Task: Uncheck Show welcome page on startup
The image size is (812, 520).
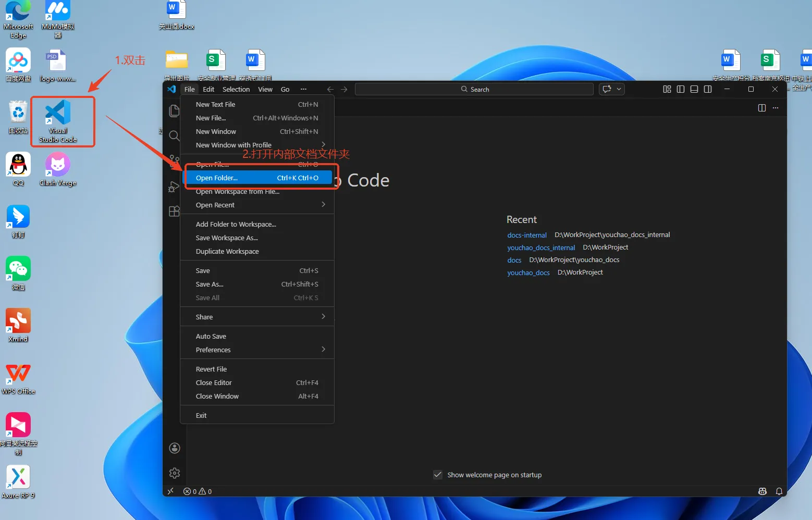Action: [x=438, y=475]
